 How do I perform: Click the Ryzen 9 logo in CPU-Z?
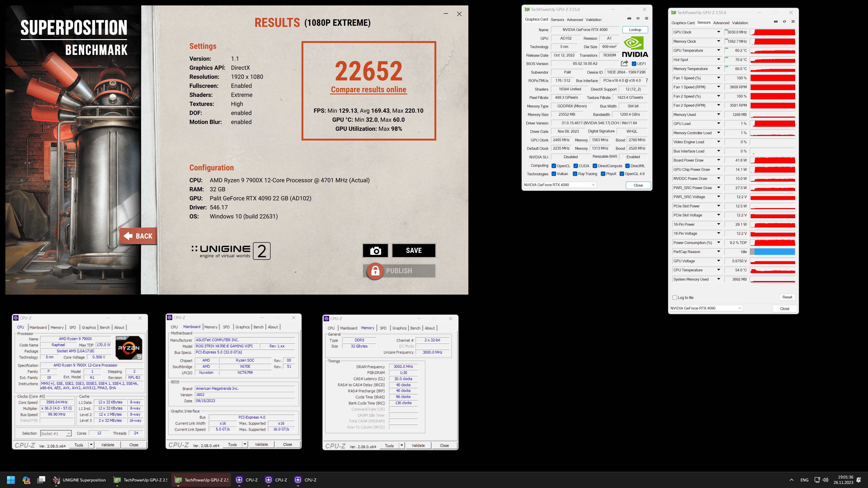128,347
